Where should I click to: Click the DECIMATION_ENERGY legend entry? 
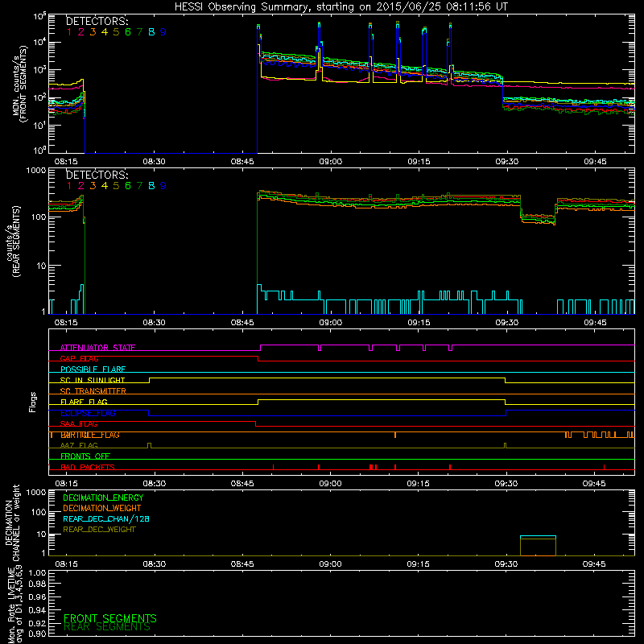103,497
